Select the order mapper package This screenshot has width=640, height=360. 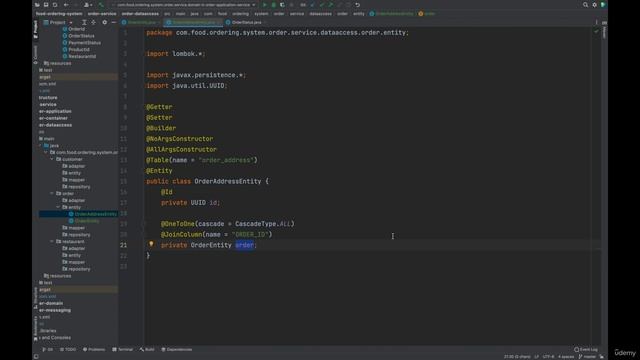point(76,228)
